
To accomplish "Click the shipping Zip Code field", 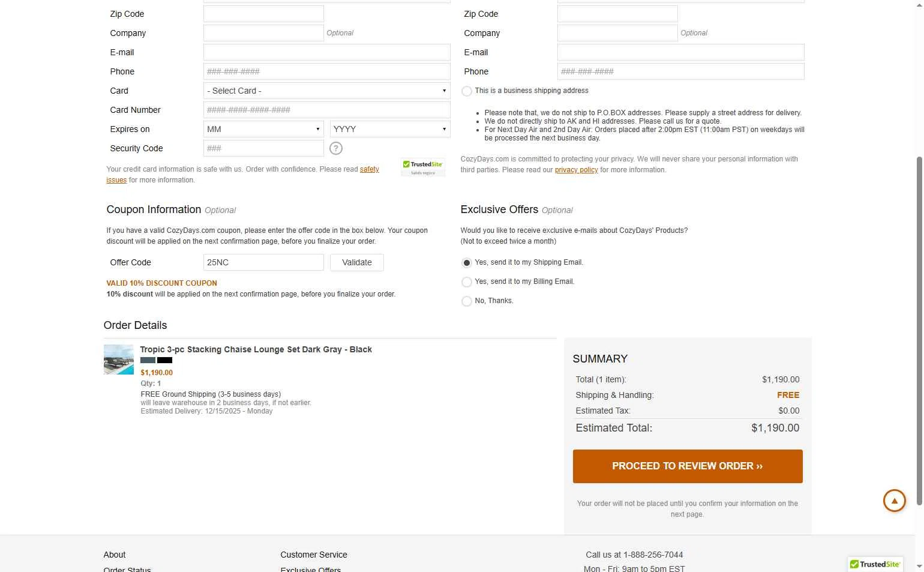I will (617, 14).
